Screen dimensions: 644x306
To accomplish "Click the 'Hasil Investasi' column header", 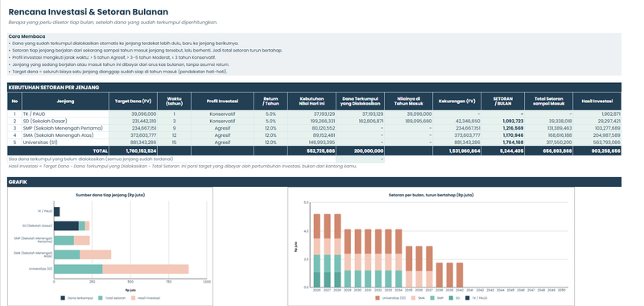I will point(597,101).
